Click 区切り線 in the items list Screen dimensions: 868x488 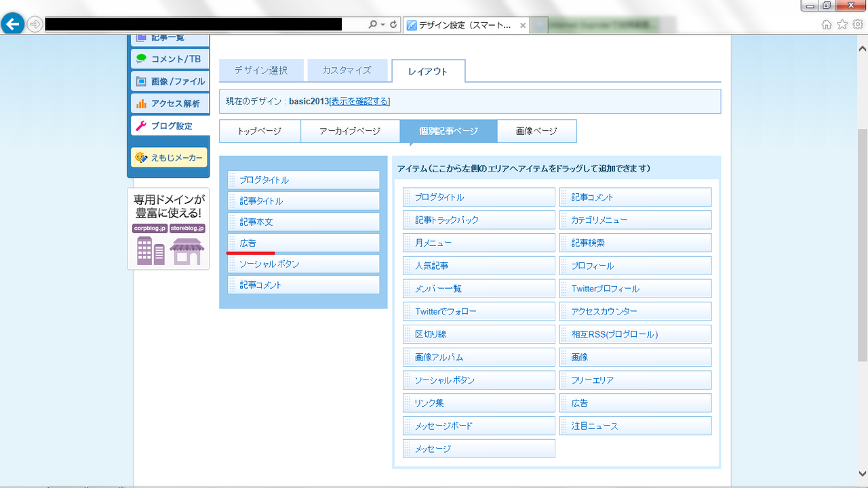coord(479,334)
